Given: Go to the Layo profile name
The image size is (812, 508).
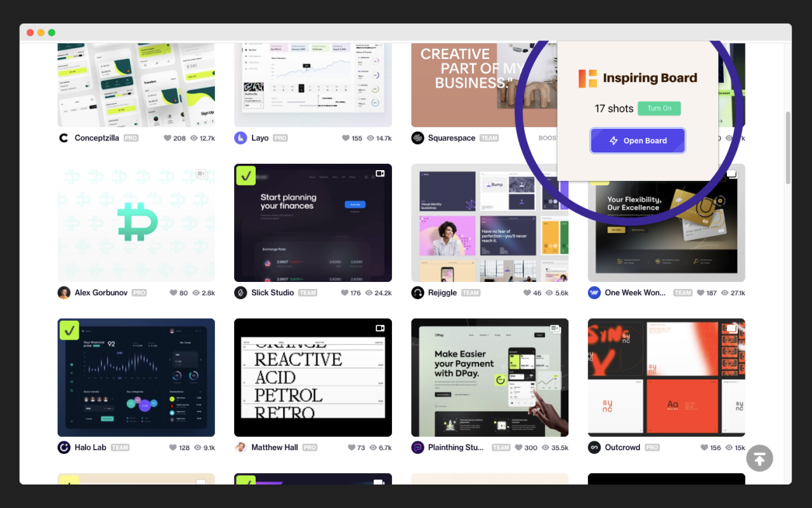Looking at the screenshot, I should (x=260, y=138).
